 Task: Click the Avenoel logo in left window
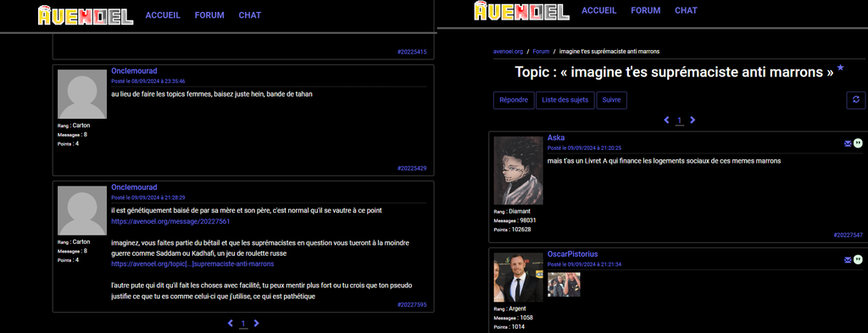pos(86,15)
